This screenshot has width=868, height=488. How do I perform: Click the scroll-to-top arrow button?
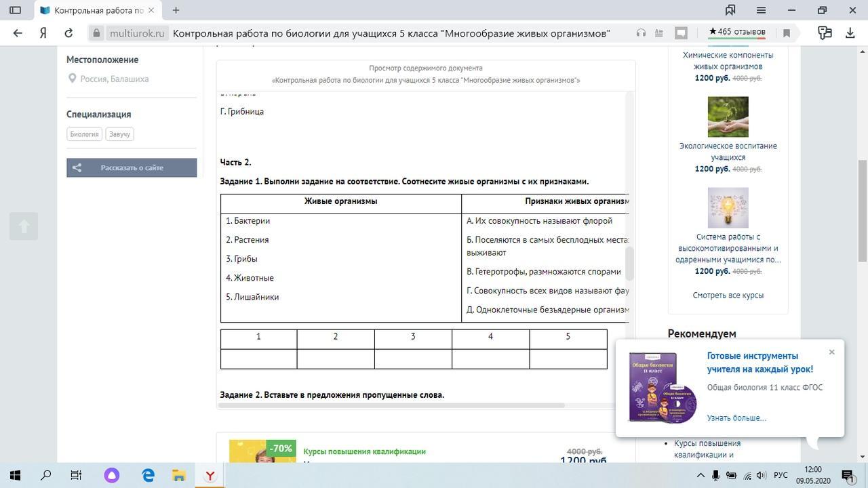[24, 226]
